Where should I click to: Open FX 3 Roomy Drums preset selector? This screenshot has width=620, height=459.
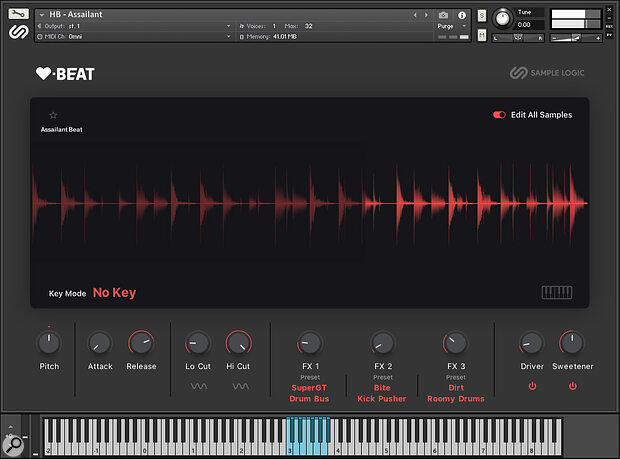456,399
